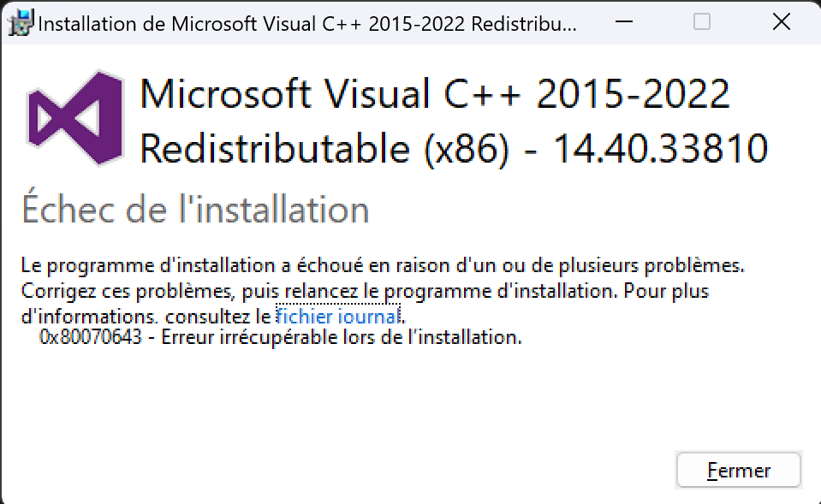Open the "fichier journal" log link
This screenshot has width=821, height=504.
coord(338,316)
